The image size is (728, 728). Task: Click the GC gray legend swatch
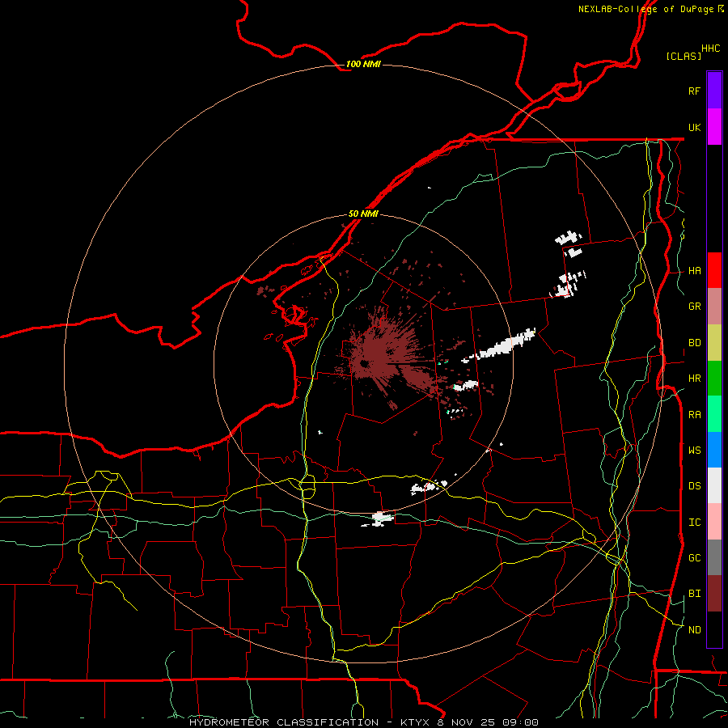click(x=714, y=557)
